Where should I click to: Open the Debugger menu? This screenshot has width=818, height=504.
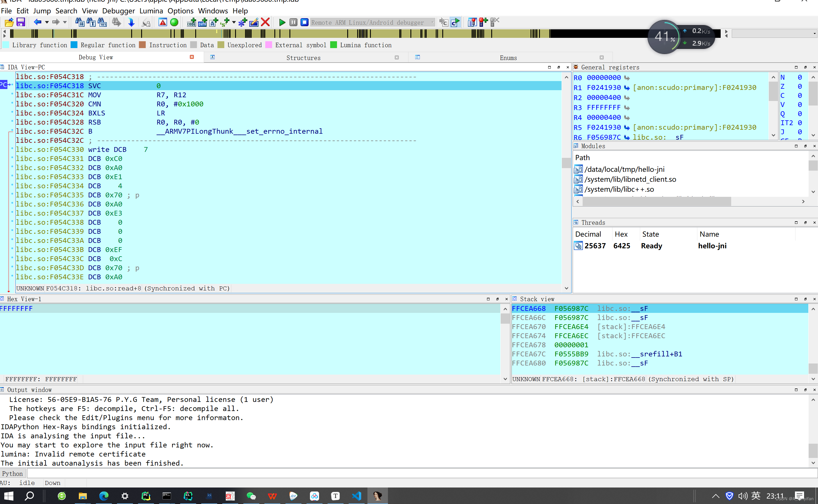[118, 11]
